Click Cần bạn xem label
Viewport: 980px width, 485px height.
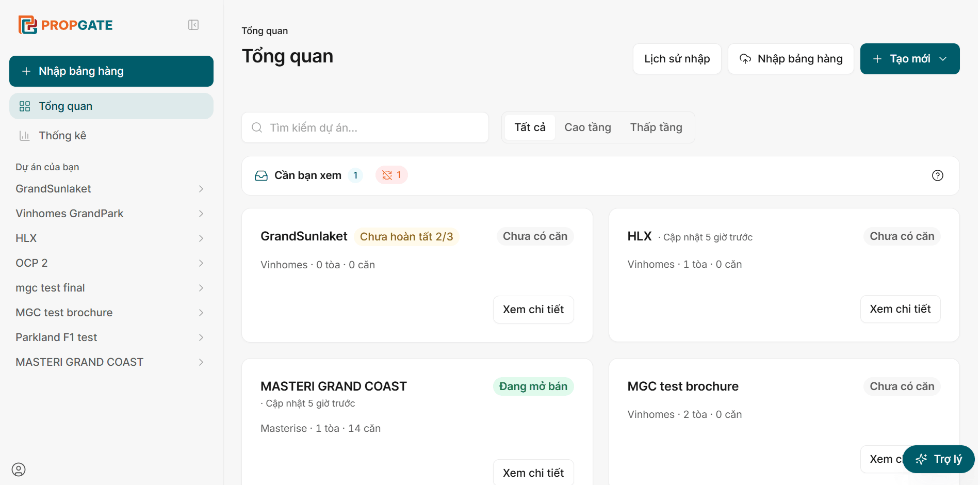tap(308, 175)
